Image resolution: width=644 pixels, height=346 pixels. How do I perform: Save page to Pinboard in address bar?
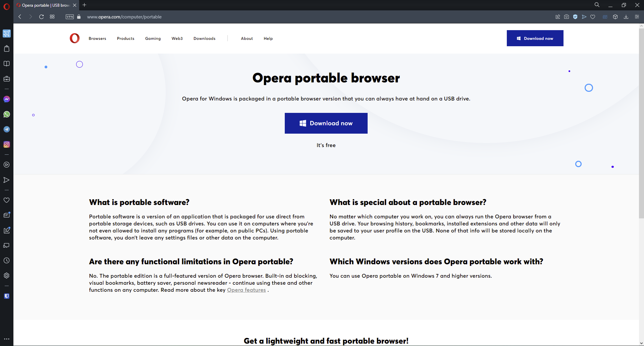tap(558, 17)
